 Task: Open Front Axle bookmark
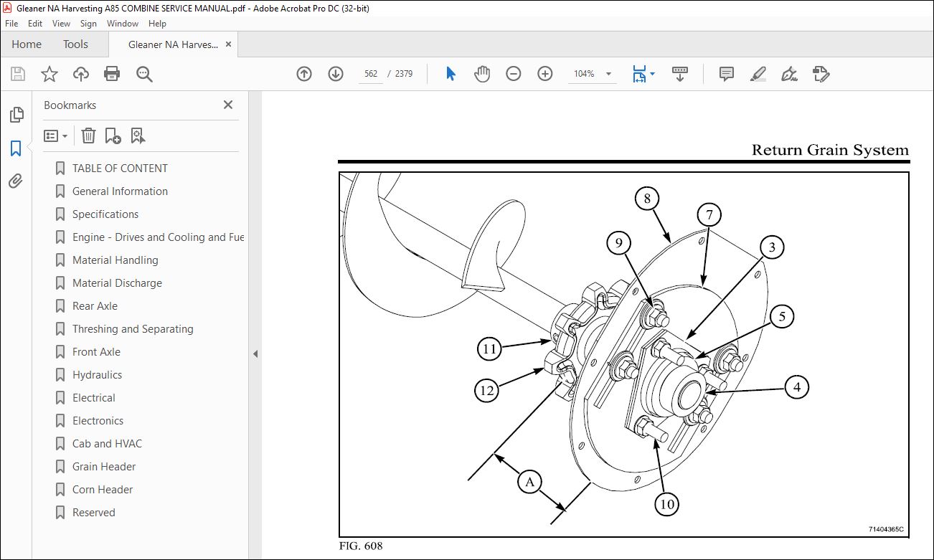96,352
